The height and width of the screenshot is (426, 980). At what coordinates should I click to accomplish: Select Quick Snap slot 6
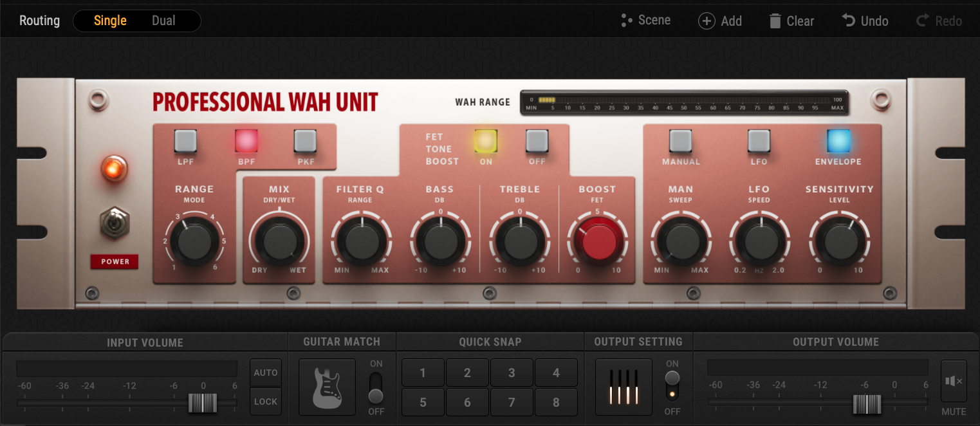pos(467,402)
